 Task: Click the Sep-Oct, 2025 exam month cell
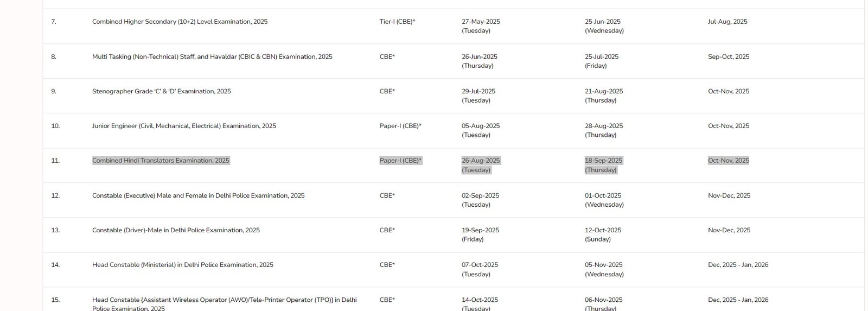[729, 56]
